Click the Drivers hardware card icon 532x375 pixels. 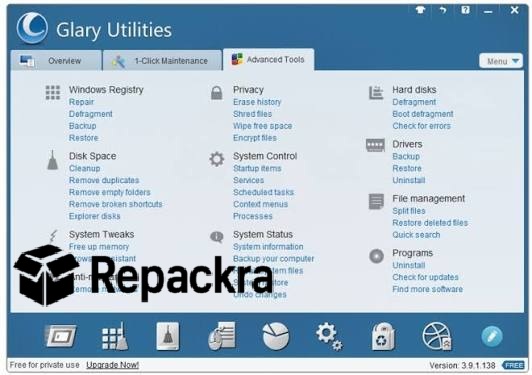pyautogui.click(x=375, y=145)
